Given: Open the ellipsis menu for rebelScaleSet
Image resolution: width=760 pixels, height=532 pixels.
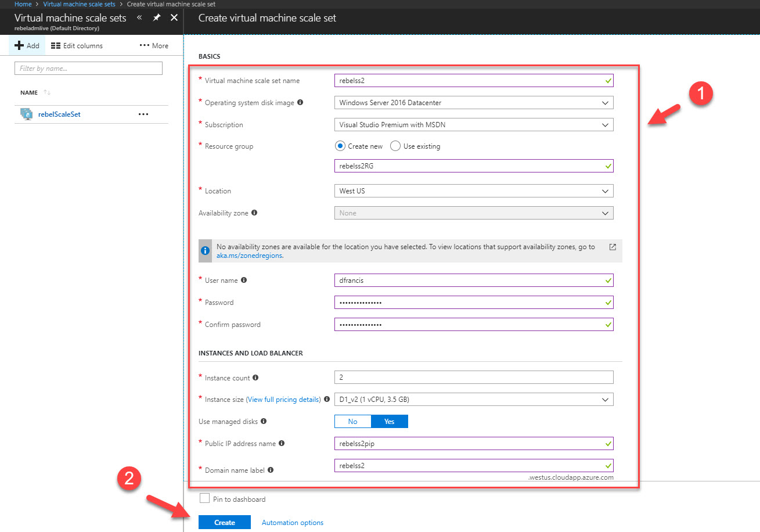Looking at the screenshot, I should (143, 114).
